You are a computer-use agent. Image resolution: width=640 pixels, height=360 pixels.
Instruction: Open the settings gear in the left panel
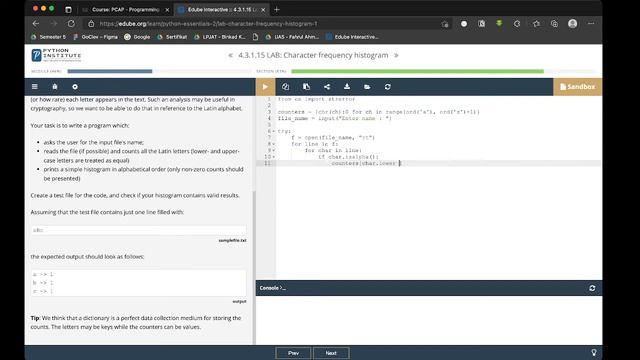(x=75, y=87)
